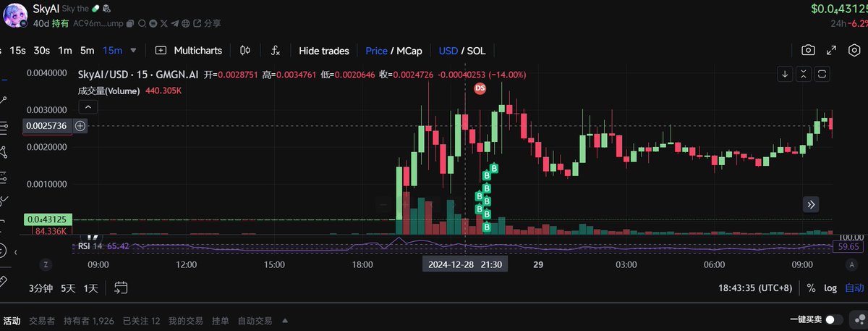Click the 59.65 RSI value label
Viewport: 868px width, 331px height.
848,246
